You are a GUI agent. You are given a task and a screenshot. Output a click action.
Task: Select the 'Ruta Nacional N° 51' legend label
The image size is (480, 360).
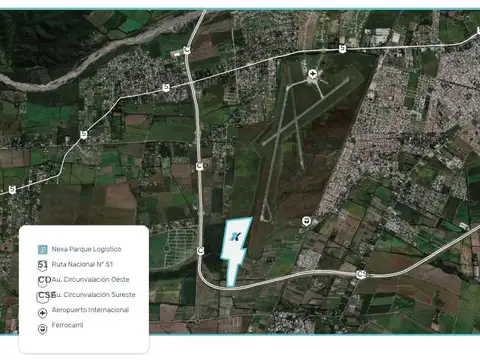[82, 264]
